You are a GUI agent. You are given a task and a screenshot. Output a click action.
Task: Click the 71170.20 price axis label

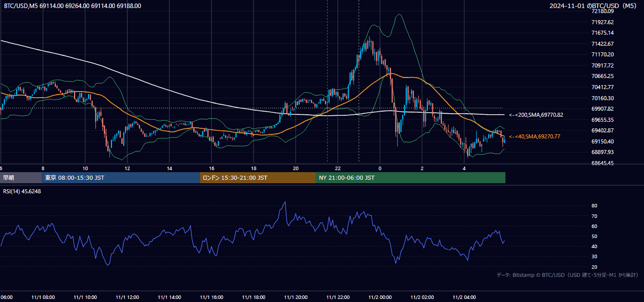pyautogui.click(x=602, y=54)
